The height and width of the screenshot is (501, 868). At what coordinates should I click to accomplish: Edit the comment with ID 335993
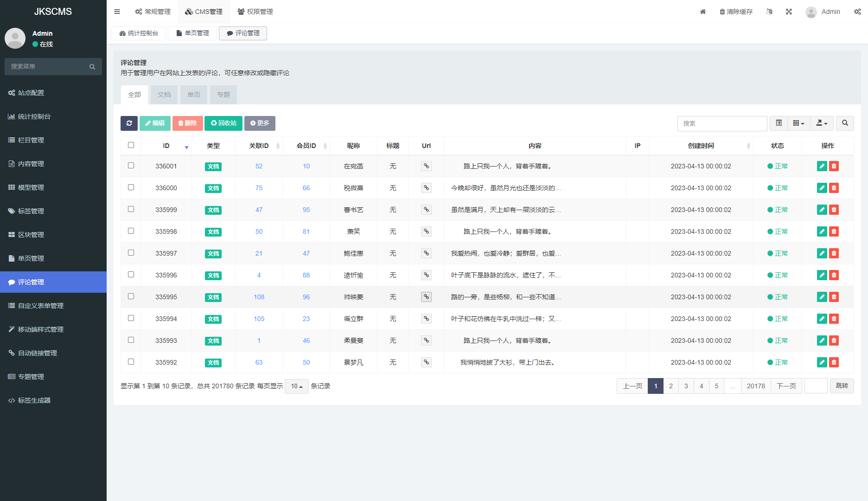(x=822, y=340)
